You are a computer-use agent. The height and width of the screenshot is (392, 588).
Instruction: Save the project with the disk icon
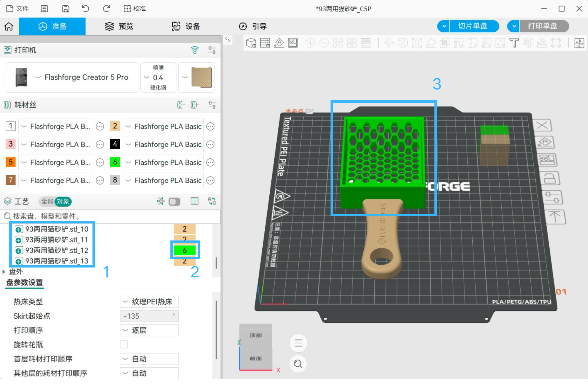tap(66, 9)
